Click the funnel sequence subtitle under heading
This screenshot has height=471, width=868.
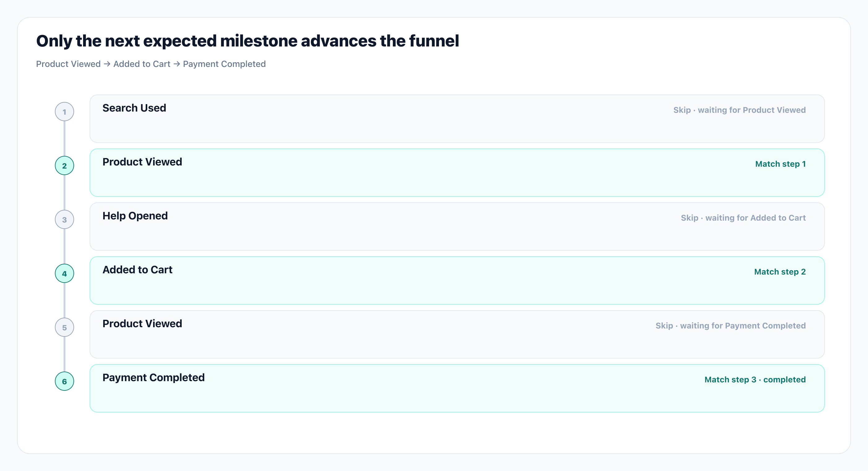[x=151, y=64]
